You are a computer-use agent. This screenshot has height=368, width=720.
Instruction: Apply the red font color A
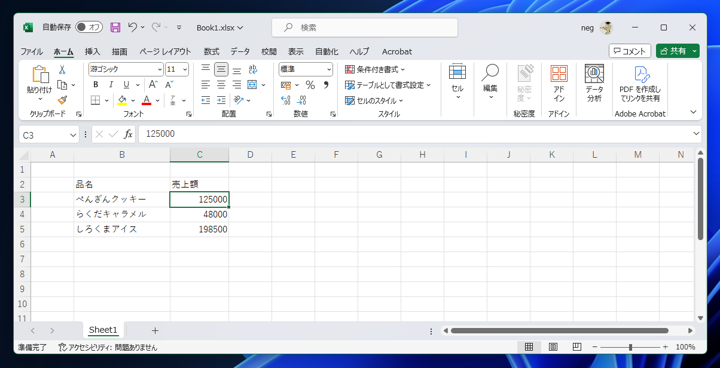click(146, 100)
